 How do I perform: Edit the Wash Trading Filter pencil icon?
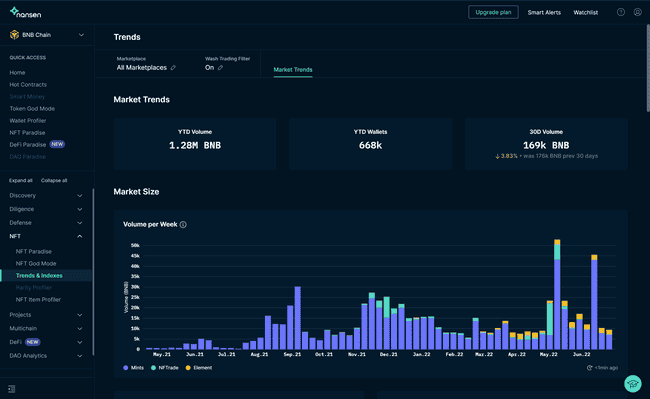point(221,68)
